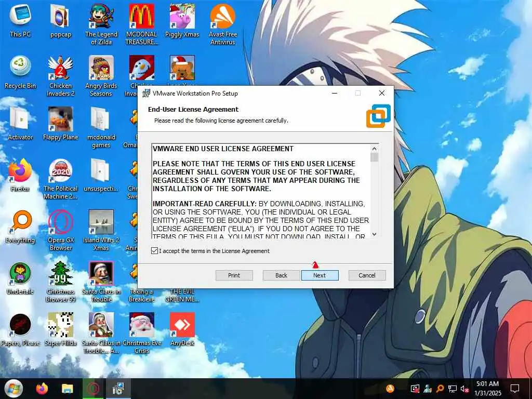Click the installer taskbar button
The image size is (532, 399).
pyautogui.click(x=118, y=389)
